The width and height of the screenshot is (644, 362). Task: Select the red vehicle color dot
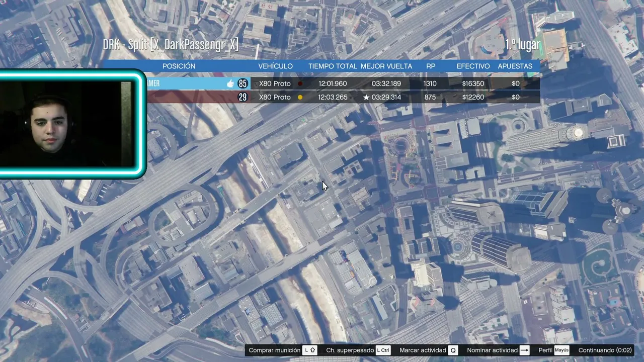300,83
